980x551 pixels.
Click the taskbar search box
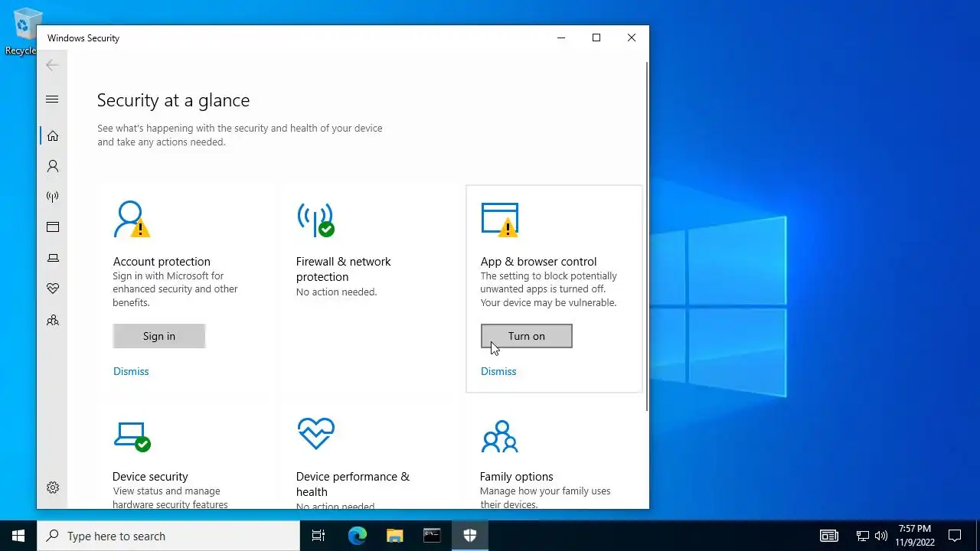pos(168,536)
